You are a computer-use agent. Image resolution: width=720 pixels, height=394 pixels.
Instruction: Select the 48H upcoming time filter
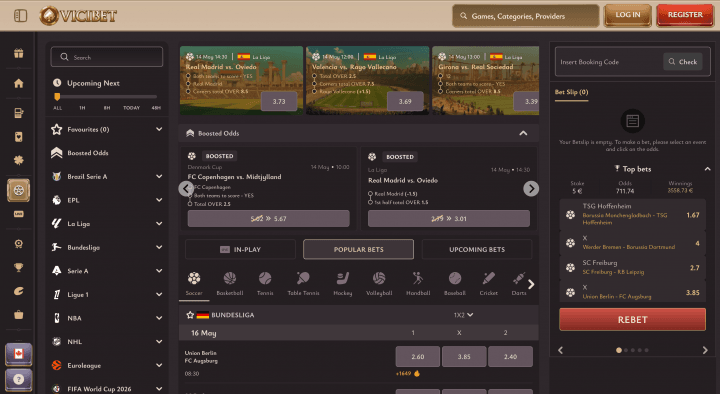[x=156, y=108]
